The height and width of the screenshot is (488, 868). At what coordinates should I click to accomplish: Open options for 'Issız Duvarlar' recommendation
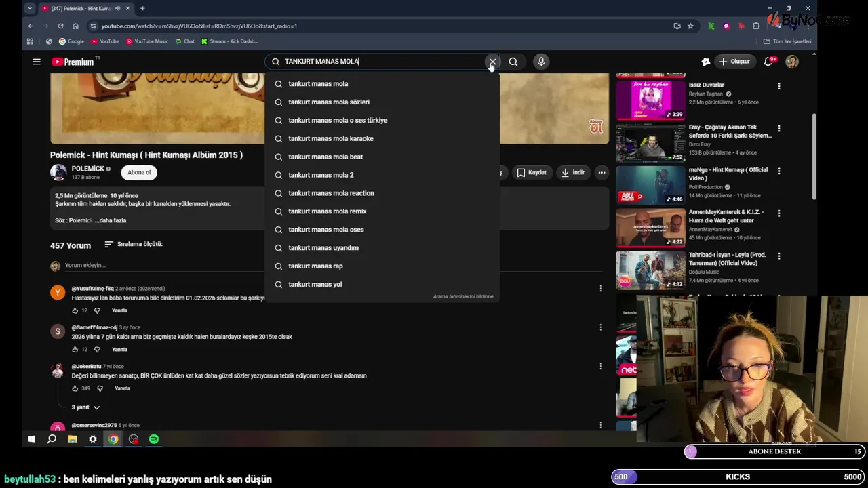pos(779,86)
